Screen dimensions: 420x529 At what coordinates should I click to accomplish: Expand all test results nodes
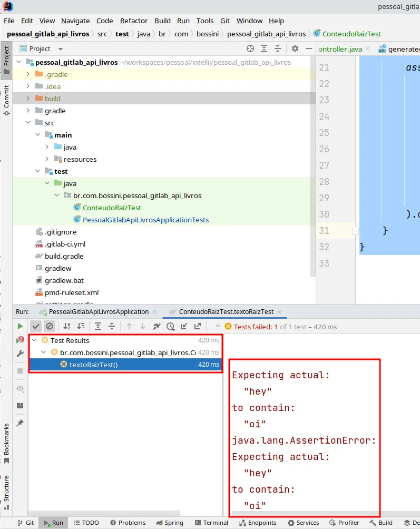[98, 326]
